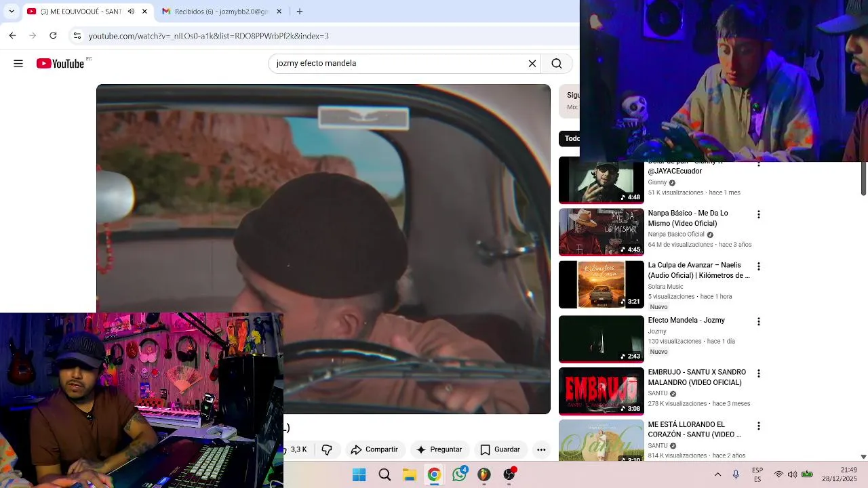Screen dimensions: 868x488
Task: Open the Nanpa Basico Oficial channel name
Action: [676, 235]
